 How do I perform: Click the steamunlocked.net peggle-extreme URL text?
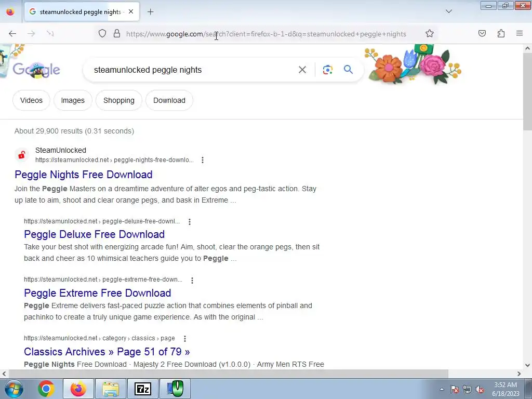(103, 280)
